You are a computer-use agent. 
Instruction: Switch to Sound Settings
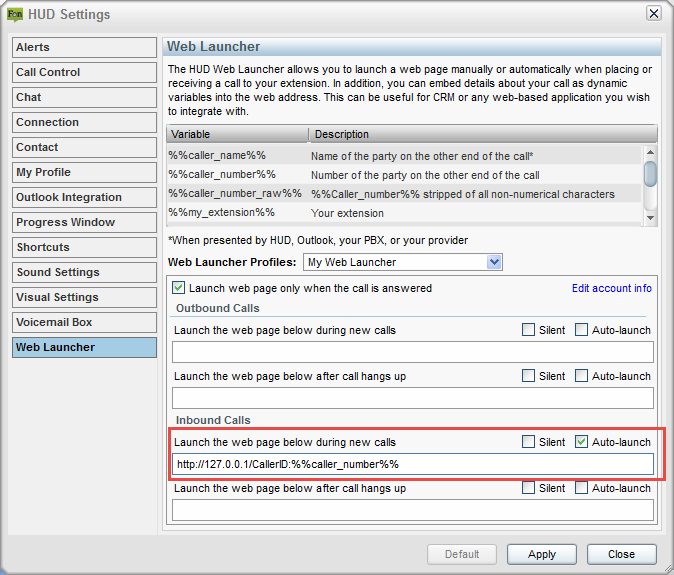pyautogui.click(x=84, y=272)
